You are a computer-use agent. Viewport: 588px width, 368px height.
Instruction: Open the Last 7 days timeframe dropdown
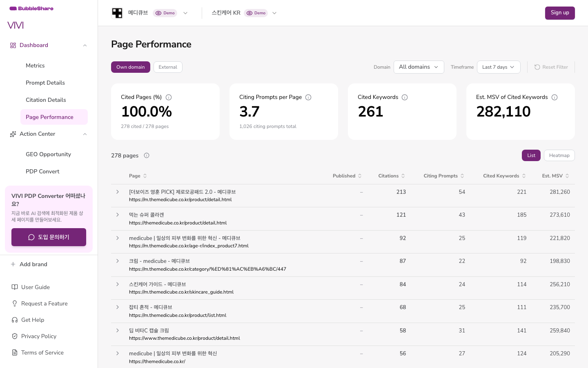(x=499, y=67)
